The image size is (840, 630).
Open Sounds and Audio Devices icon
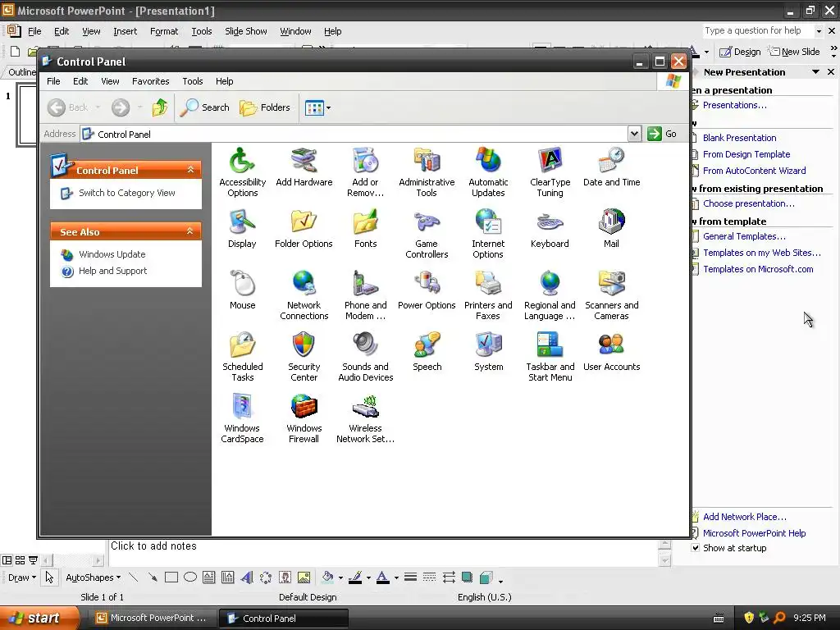pyautogui.click(x=365, y=356)
